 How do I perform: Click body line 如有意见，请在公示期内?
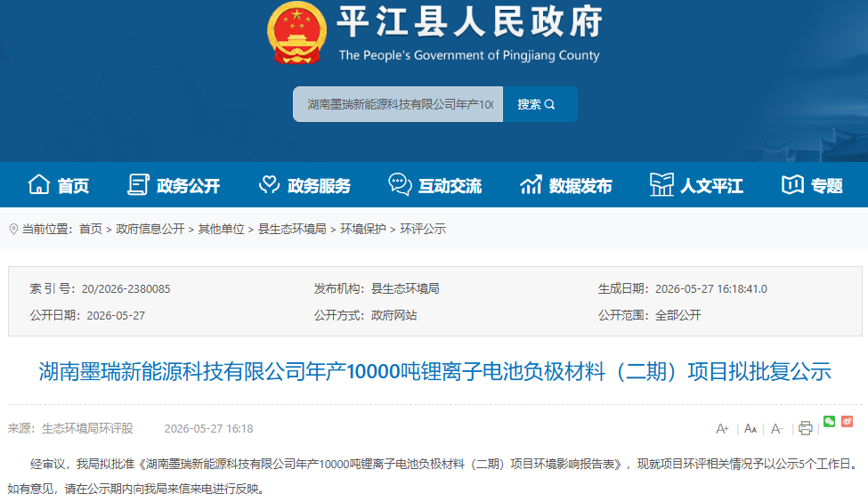point(137,490)
